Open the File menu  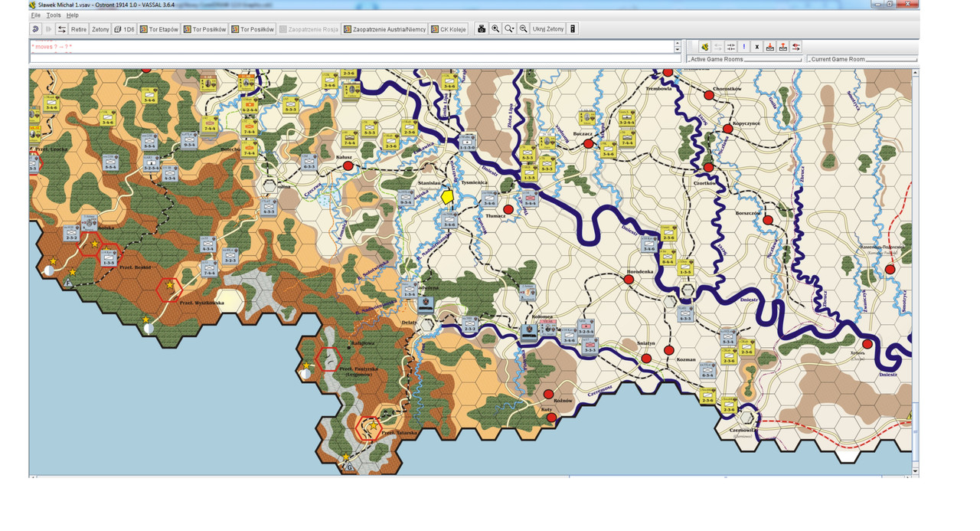pyautogui.click(x=35, y=15)
